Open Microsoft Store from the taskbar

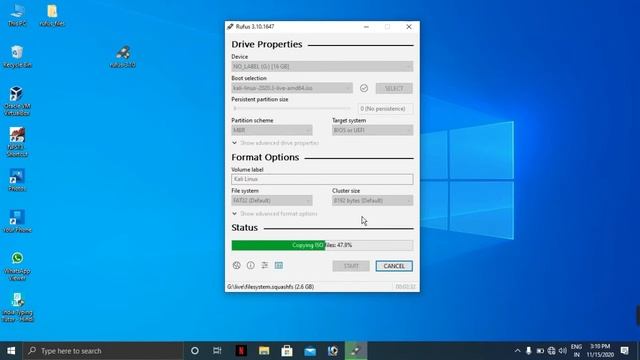(287, 351)
